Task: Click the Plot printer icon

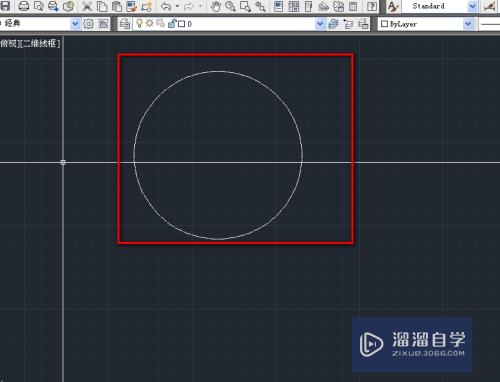Action: coord(24,6)
